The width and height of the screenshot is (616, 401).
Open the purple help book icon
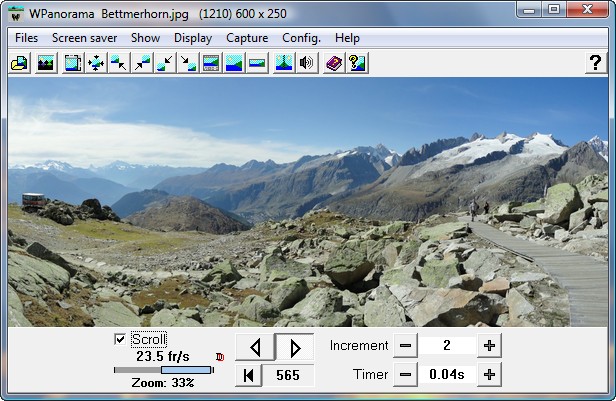[334, 63]
